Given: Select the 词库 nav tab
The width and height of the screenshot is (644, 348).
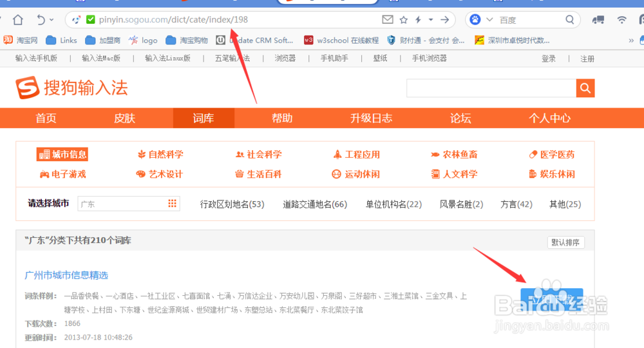Looking at the screenshot, I should (204, 119).
